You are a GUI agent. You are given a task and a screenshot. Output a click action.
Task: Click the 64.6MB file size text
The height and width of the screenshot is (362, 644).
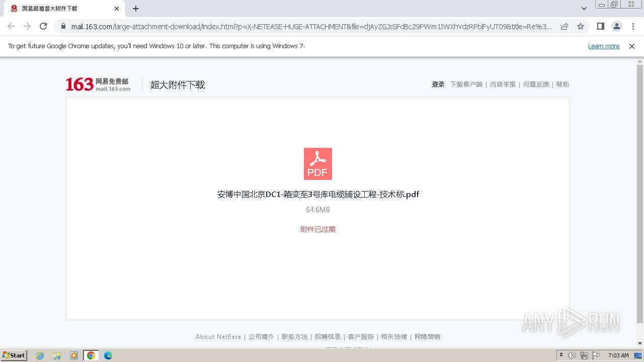(x=318, y=210)
